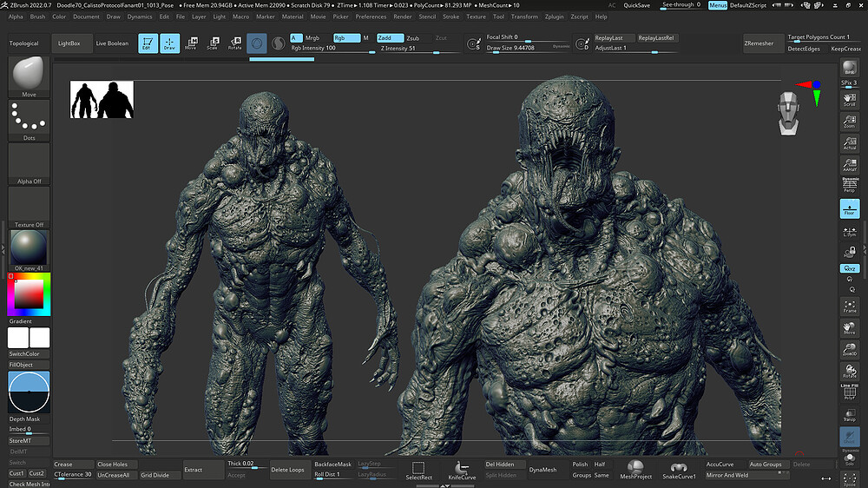Select the Edit mode button
This screenshot has height=488, width=868.
(148, 43)
